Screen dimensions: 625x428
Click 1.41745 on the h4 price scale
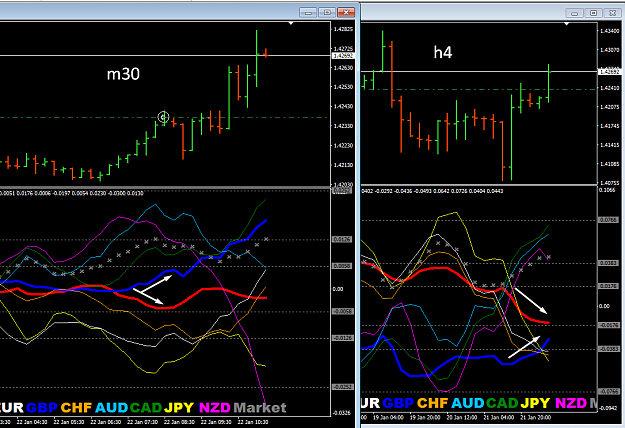click(x=610, y=126)
